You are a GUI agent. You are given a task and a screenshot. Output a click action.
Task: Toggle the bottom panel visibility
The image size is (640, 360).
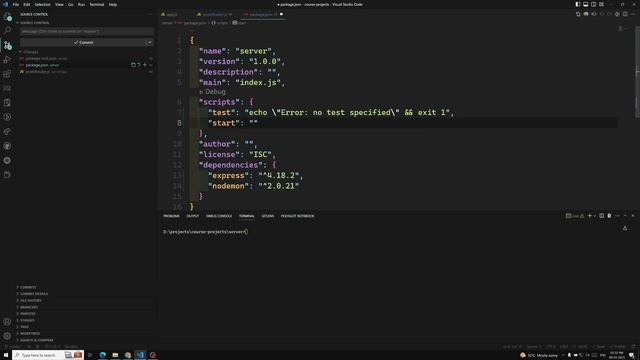586,4
